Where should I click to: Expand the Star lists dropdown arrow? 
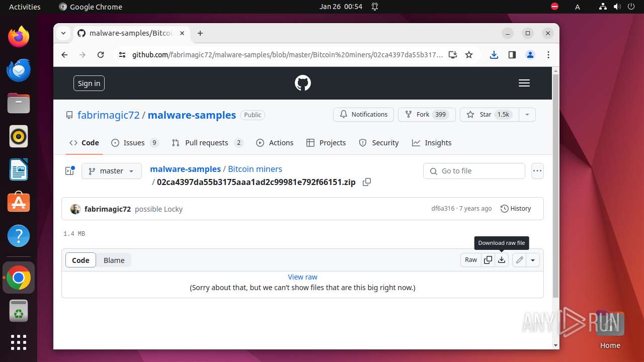[527, 115]
